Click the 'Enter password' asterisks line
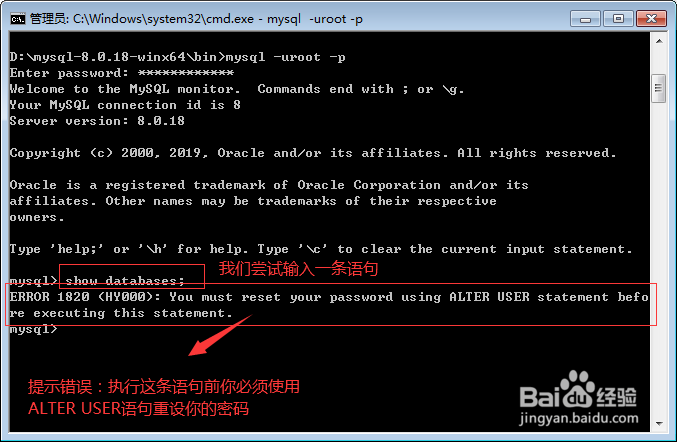Viewport: 677px width, 442px height. click(121, 73)
